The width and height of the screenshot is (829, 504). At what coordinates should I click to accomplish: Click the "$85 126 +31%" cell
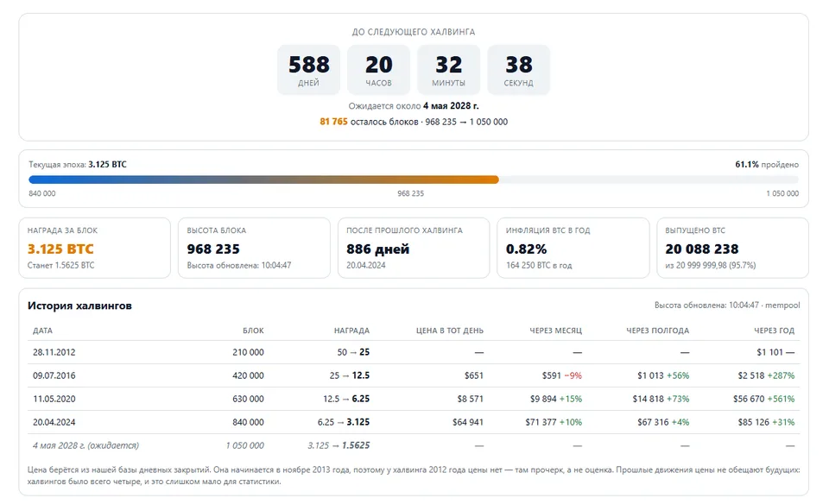click(x=766, y=422)
